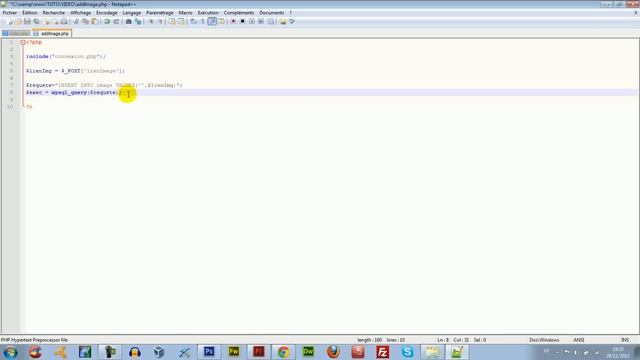The width and height of the screenshot is (640, 360).
Task: Click the Save All toolbar icon
Action: tap(36, 21)
